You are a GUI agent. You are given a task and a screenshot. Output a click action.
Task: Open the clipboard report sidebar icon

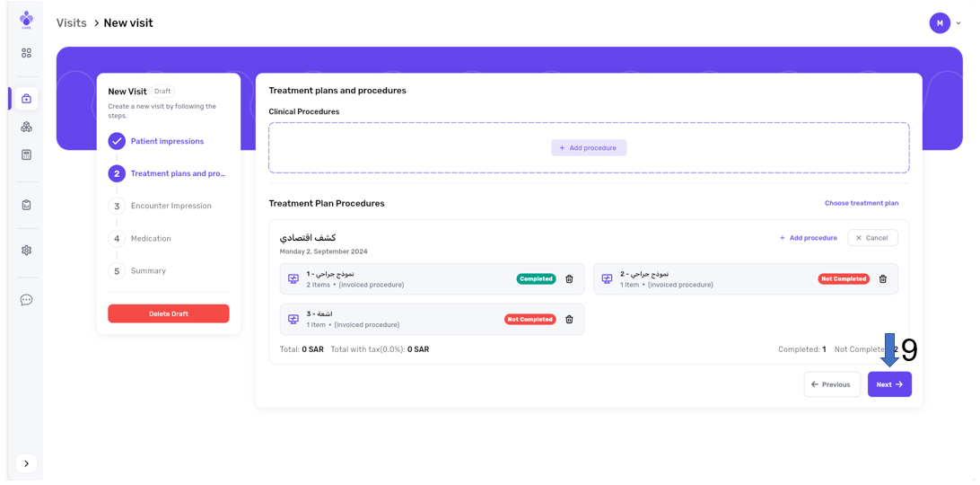[26, 205]
